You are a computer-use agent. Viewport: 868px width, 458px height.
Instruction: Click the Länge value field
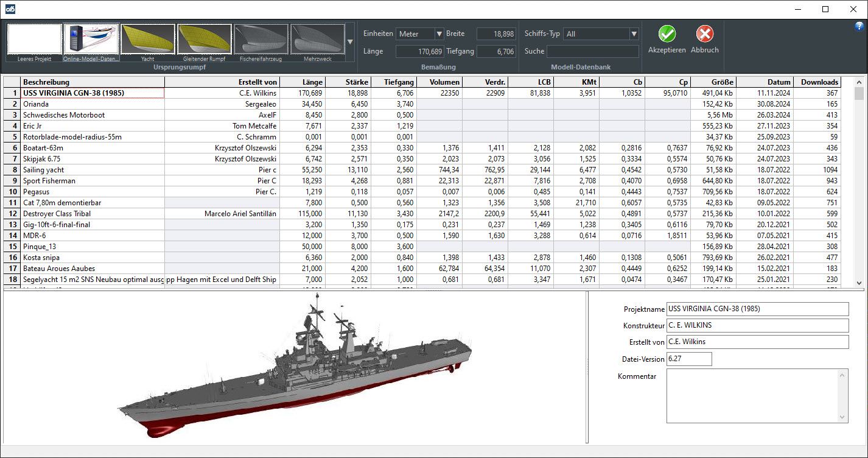[420, 52]
